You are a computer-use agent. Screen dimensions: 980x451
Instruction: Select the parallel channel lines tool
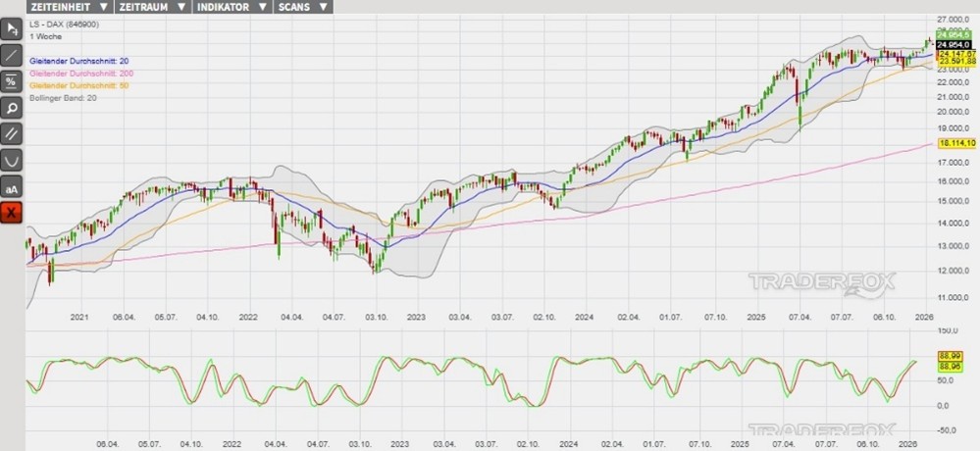pos(12,133)
